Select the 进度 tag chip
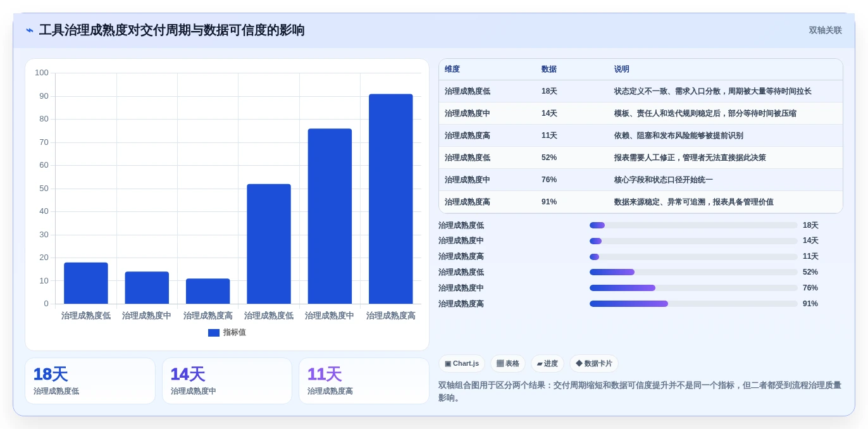Image resolution: width=868 pixels, height=429 pixels. (547, 364)
